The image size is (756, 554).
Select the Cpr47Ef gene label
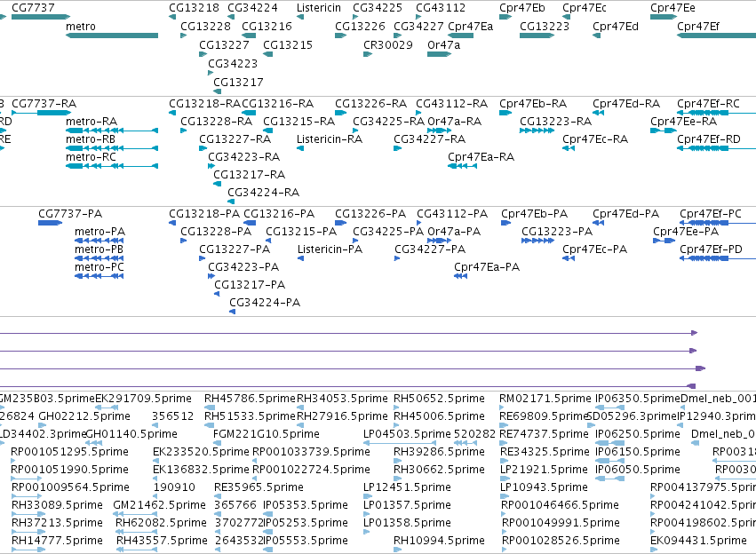[x=698, y=27]
